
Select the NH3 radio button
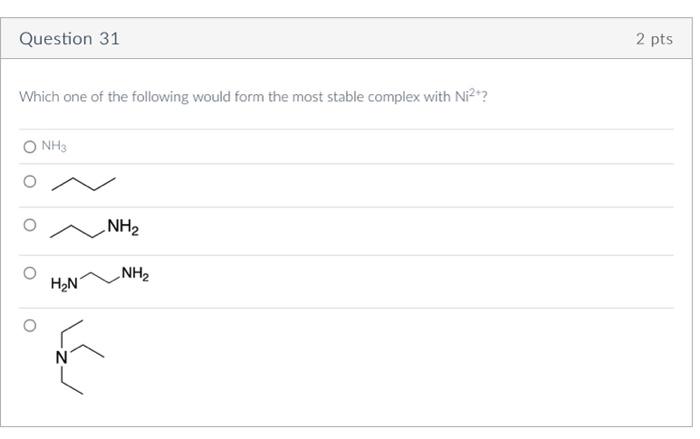click(x=30, y=147)
